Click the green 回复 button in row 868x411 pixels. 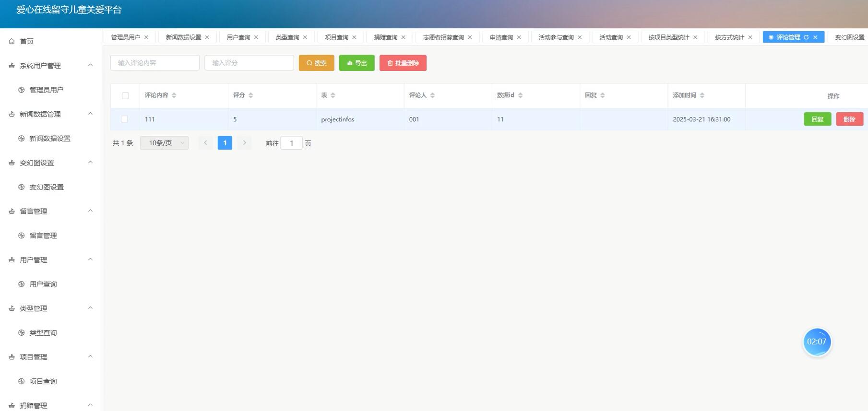tap(818, 119)
